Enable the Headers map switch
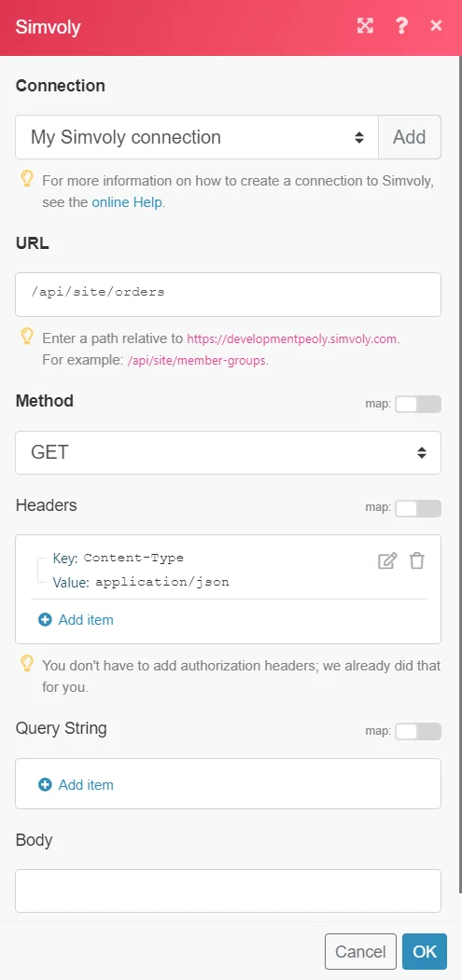This screenshot has width=462, height=980. tap(417, 509)
